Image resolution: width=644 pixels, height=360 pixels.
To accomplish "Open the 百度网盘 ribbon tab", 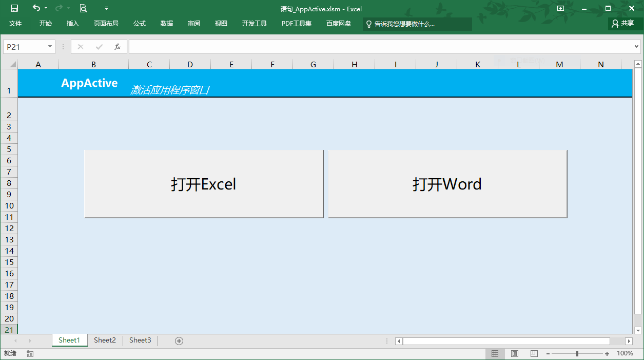I will [x=339, y=24].
